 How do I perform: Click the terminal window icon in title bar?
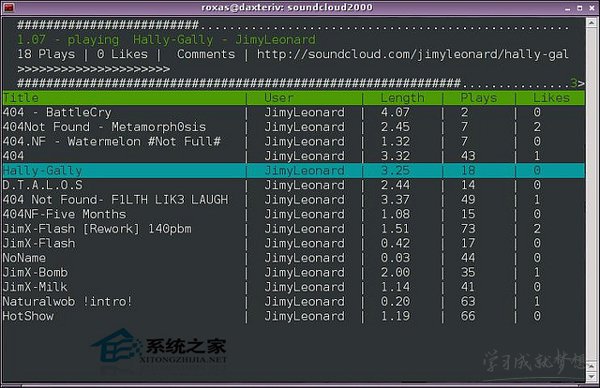(8, 7)
